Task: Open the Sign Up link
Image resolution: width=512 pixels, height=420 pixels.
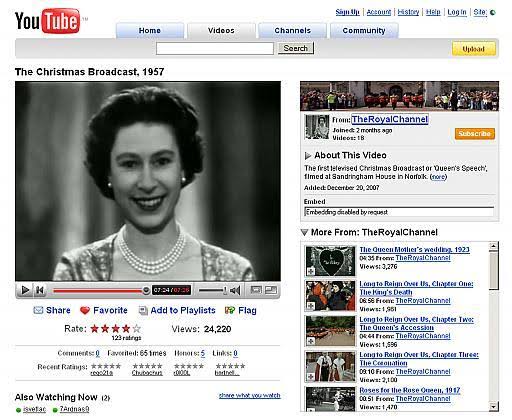Action: [x=347, y=12]
